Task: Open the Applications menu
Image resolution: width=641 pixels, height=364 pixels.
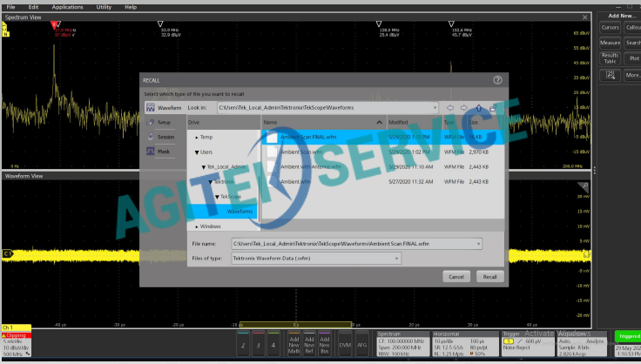Action: [67, 6]
